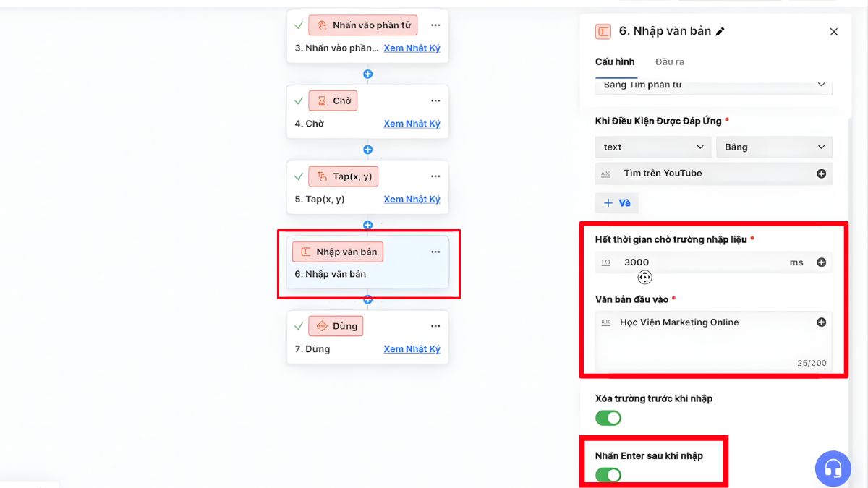
Task: Click the plus icon next to 'Tìm trên YouTube'
Action: [x=822, y=173]
